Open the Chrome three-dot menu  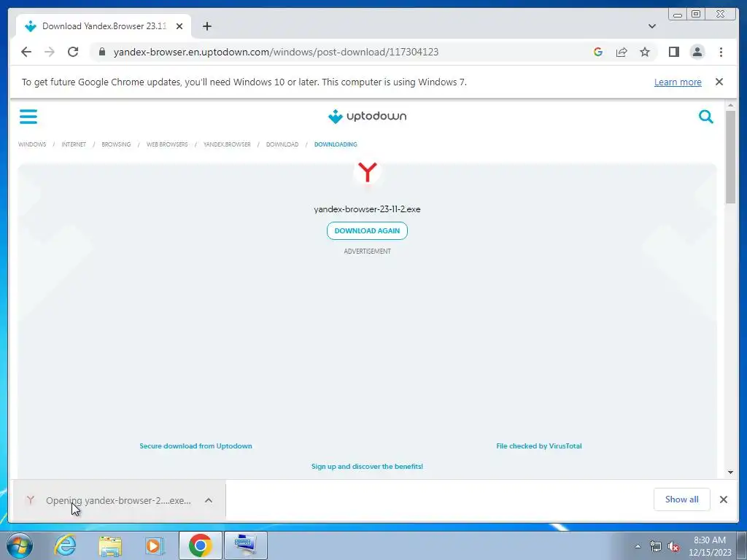(x=721, y=52)
